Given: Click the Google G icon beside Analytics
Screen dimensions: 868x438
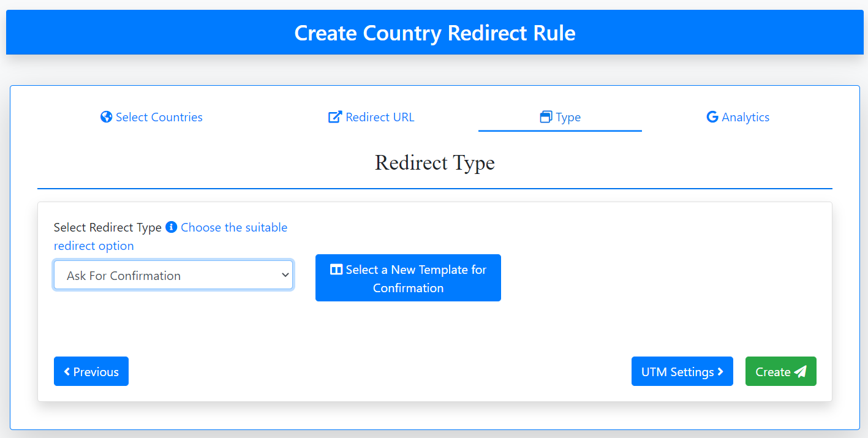Looking at the screenshot, I should click(x=712, y=117).
